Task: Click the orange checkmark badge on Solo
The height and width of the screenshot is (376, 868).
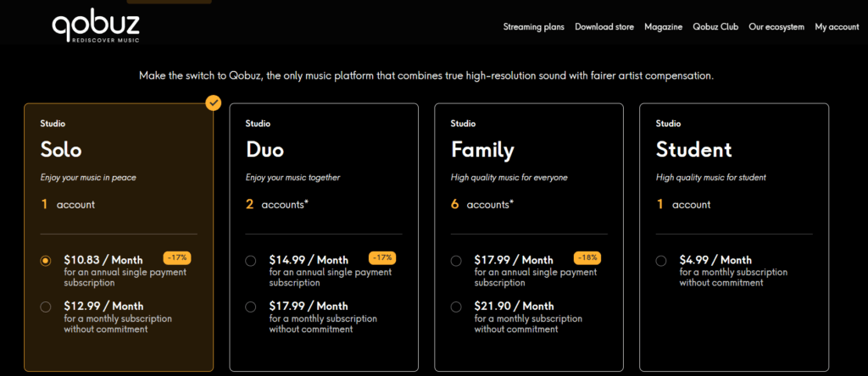Action: [x=214, y=103]
